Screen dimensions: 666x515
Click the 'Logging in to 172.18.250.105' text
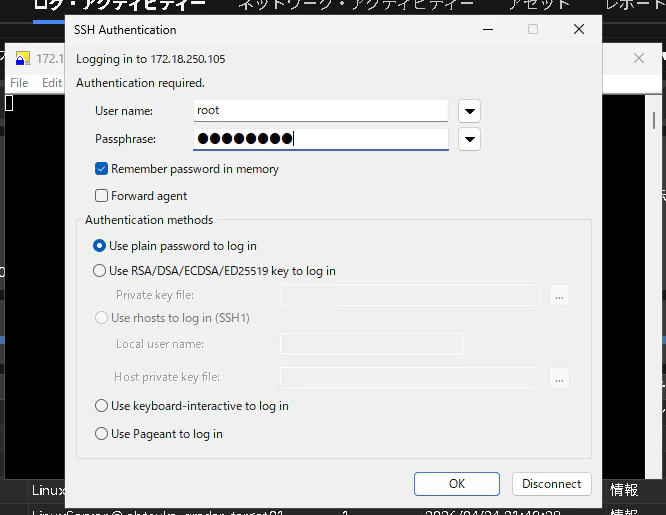coord(150,59)
